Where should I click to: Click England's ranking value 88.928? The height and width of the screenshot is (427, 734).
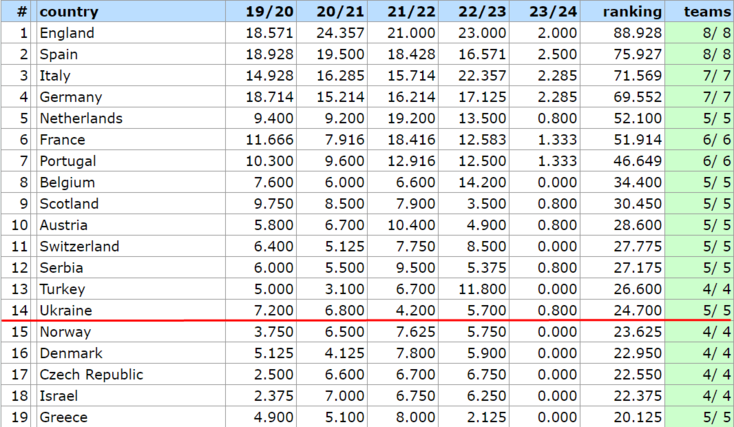(x=638, y=33)
